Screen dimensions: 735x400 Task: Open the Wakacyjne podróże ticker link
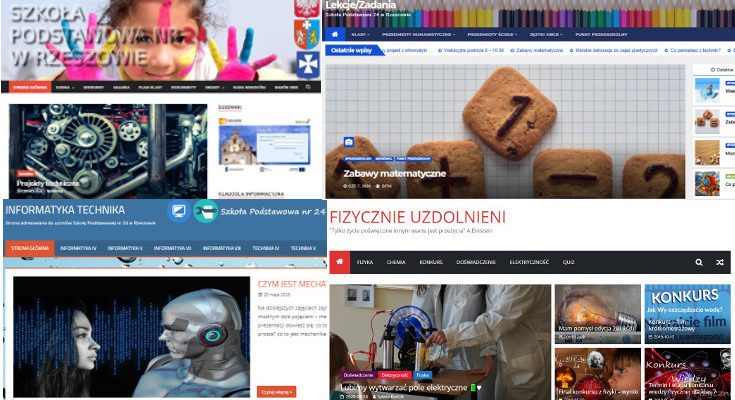471,50
